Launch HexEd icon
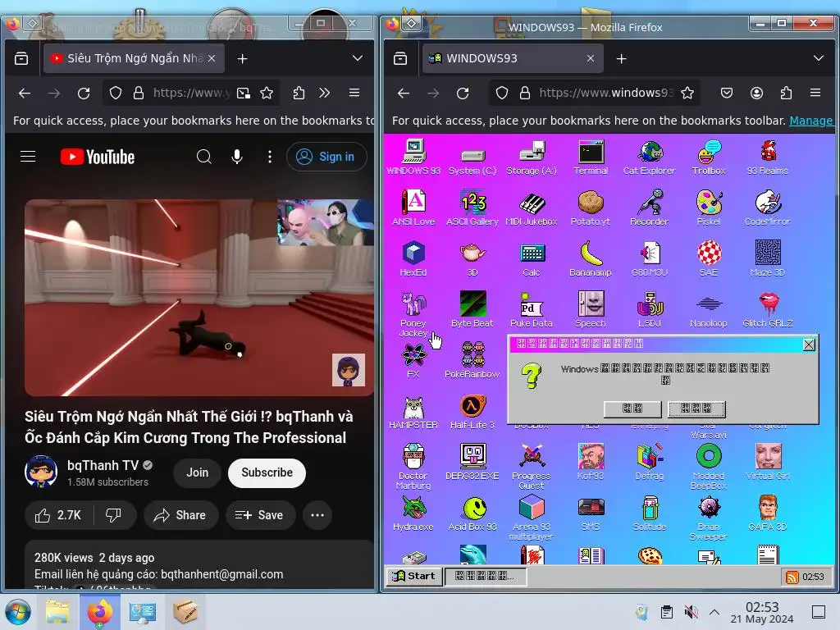 [413, 258]
